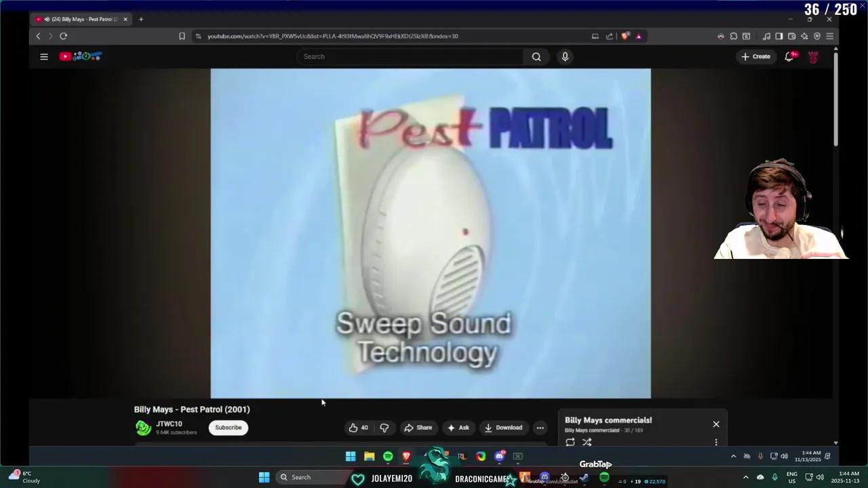Expand hidden icons chevron in inner captured tray
The height and width of the screenshot is (488, 868).
(733, 457)
